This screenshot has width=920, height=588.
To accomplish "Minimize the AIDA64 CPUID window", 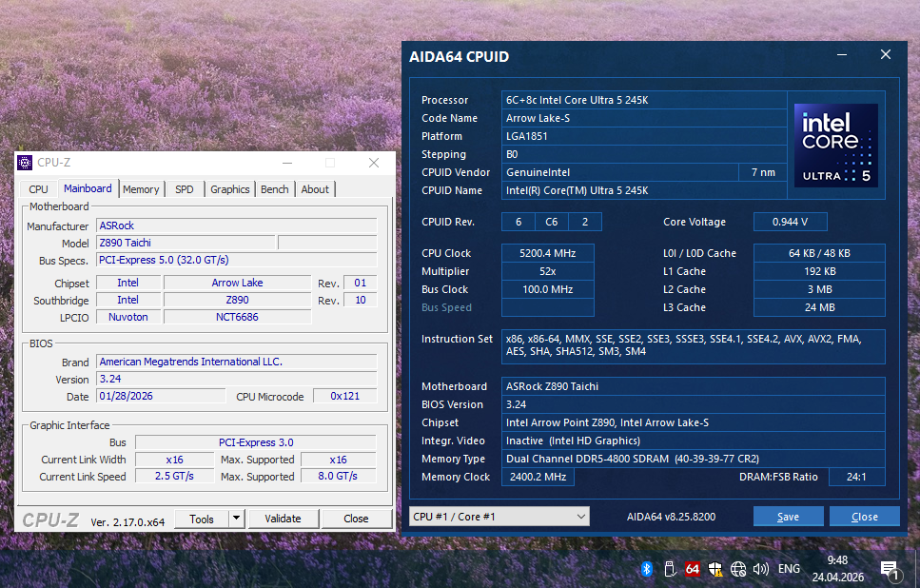I will click(x=842, y=55).
